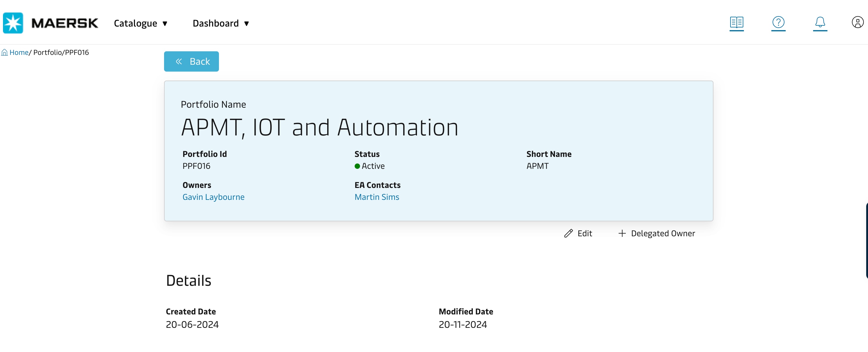Select Modified Date 20-11-2024

point(463,325)
